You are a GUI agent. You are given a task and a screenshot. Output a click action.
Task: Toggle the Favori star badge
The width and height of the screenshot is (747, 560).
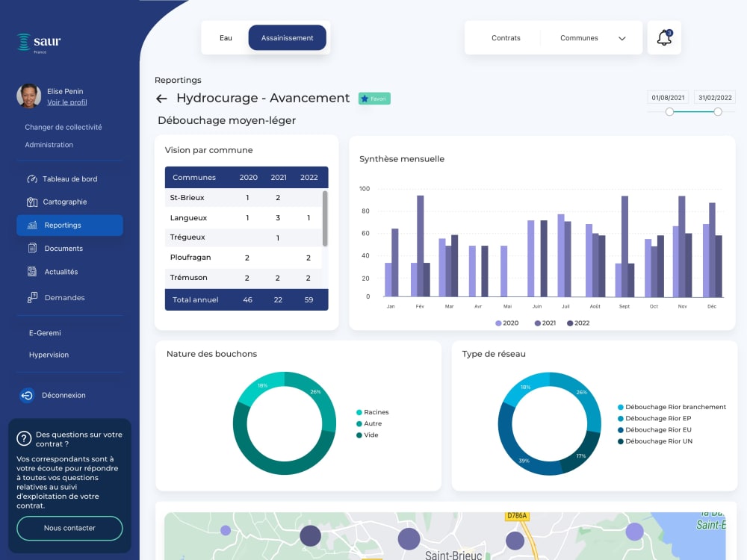[374, 99]
